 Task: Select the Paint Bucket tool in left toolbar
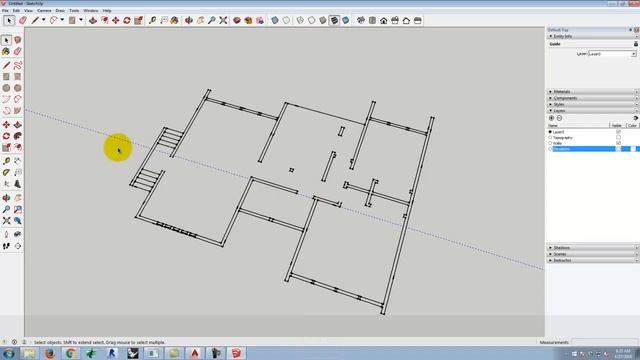pos(6,51)
